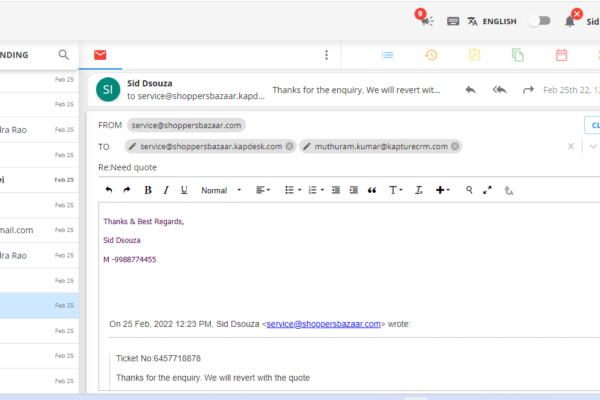600x400 pixels.
Task: Toggle underline formatting
Action: pyautogui.click(x=184, y=190)
